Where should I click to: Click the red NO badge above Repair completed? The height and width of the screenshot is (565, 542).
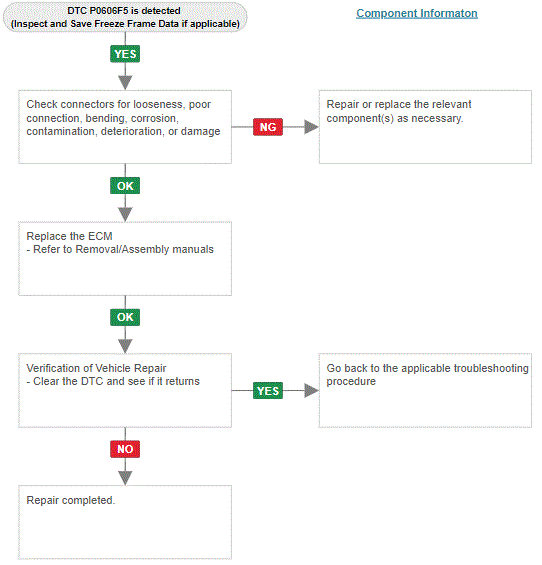[125, 449]
